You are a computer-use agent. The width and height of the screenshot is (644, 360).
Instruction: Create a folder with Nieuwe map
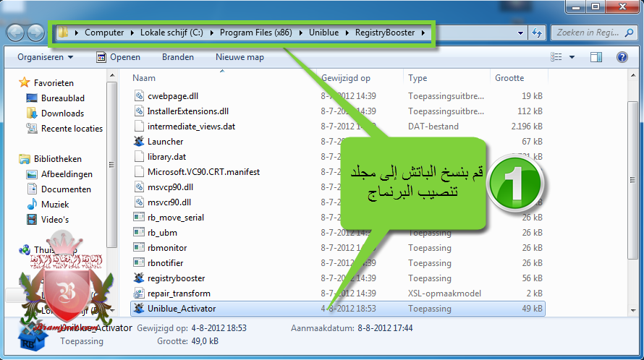click(240, 57)
